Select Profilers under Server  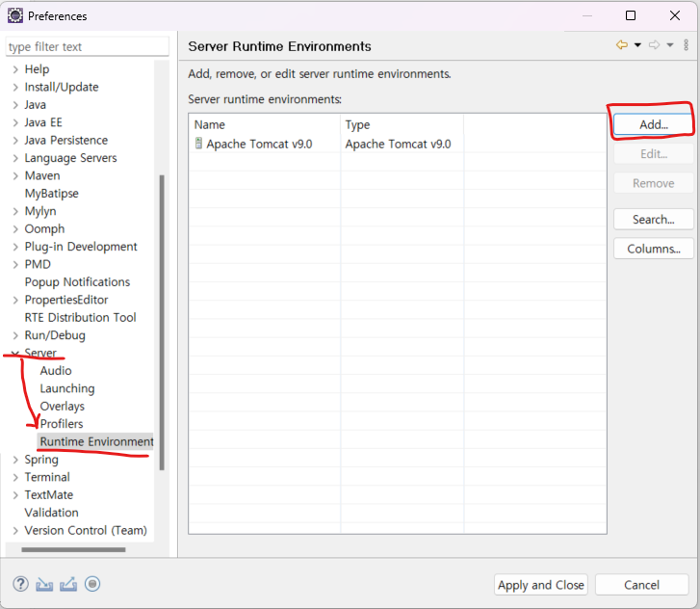tap(62, 424)
